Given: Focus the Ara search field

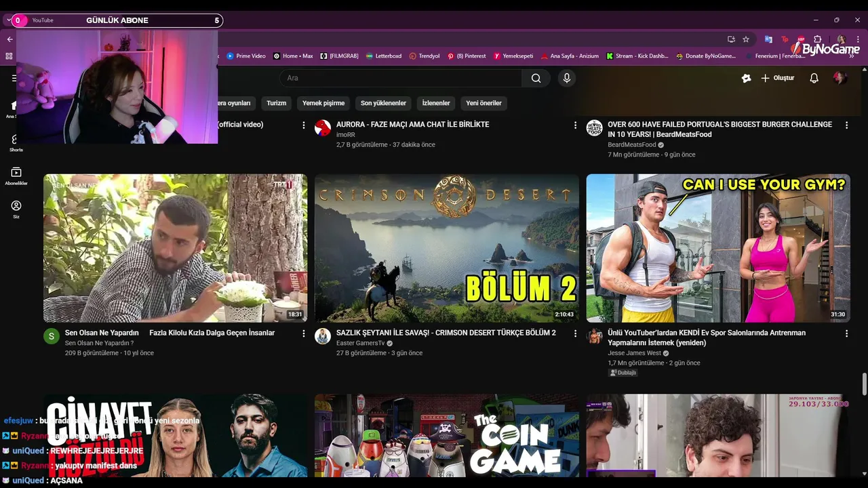Looking at the screenshot, I should (x=401, y=78).
